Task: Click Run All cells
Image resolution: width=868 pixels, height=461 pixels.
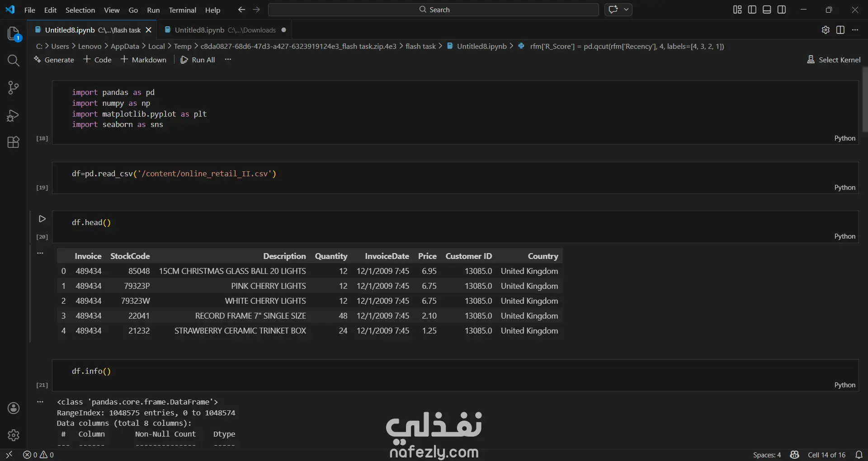Action: point(198,60)
